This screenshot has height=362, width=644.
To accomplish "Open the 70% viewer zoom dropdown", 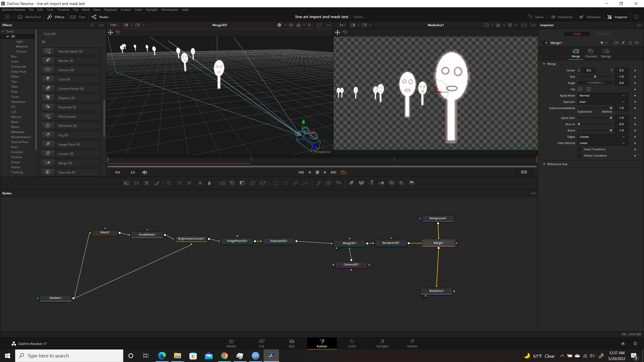I will (x=114, y=25).
